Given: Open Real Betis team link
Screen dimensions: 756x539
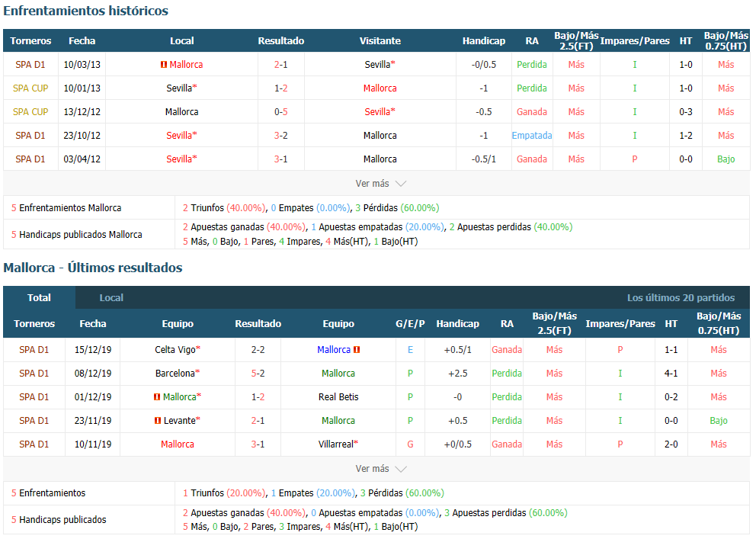Looking at the screenshot, I should pyautogui.click(x=338, y=396).
